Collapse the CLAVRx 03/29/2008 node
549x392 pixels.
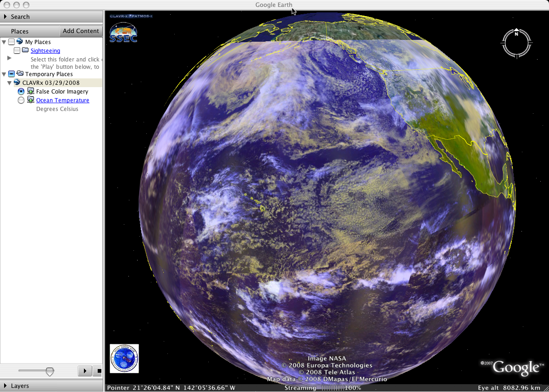[10, 83]
